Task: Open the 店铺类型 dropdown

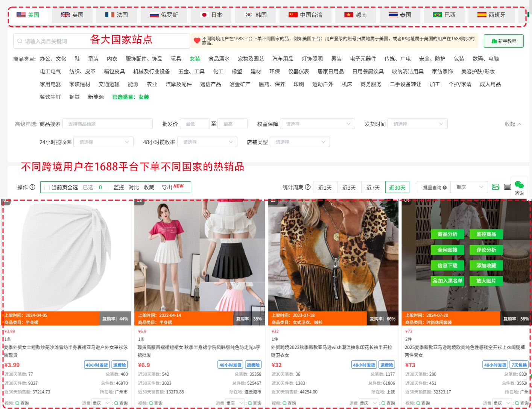Action: point(300,142)
